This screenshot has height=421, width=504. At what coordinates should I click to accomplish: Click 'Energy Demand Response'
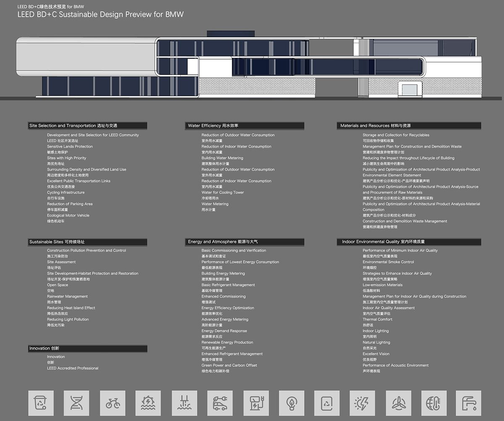pyautogui.click(x=224, y=331)
